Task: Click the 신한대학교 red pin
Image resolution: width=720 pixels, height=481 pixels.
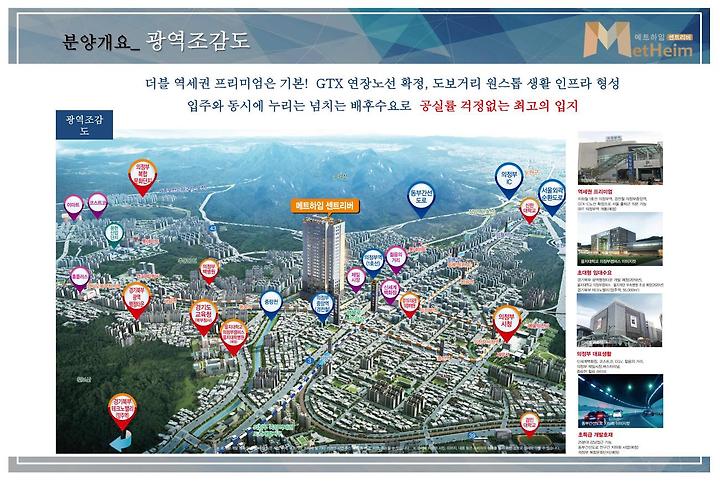Action: [x=529, y=211]
